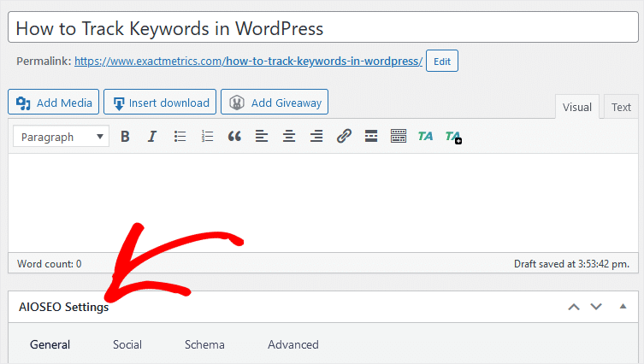The width and height of the screenshot is (644, 364).
Task: Open the Paragraph format dropdown
Action: 61,136
